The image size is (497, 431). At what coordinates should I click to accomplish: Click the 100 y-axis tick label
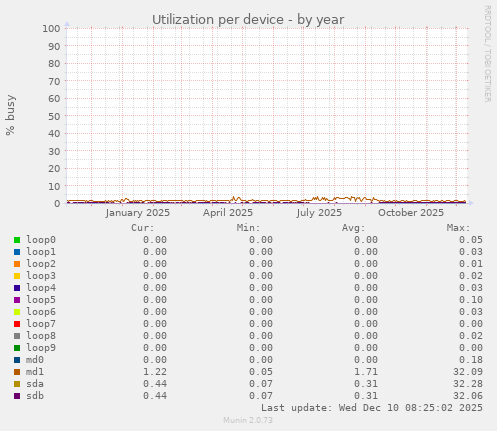pos(51,28)
